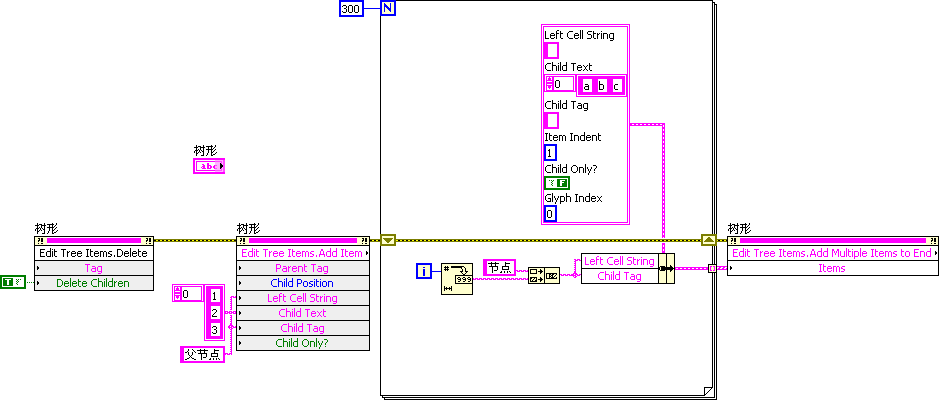Select the Parent Tag parameter row
Screen dimensions: 939x400
(x=303, y=268)
